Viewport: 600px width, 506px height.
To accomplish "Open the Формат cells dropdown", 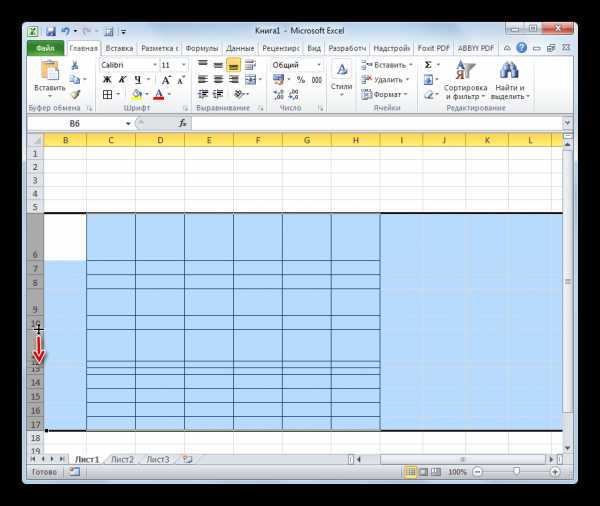I will [x=385, y=94].
